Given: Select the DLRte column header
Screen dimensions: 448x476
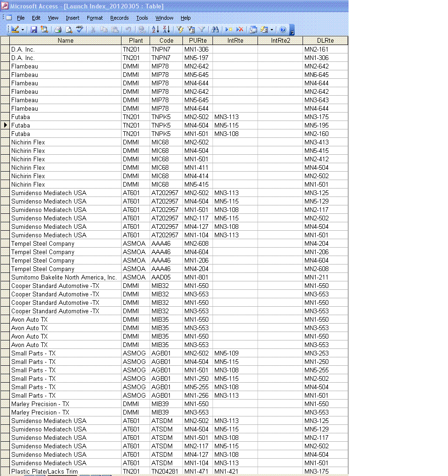Looking at the screenshot, I should [x=325, y=40].
